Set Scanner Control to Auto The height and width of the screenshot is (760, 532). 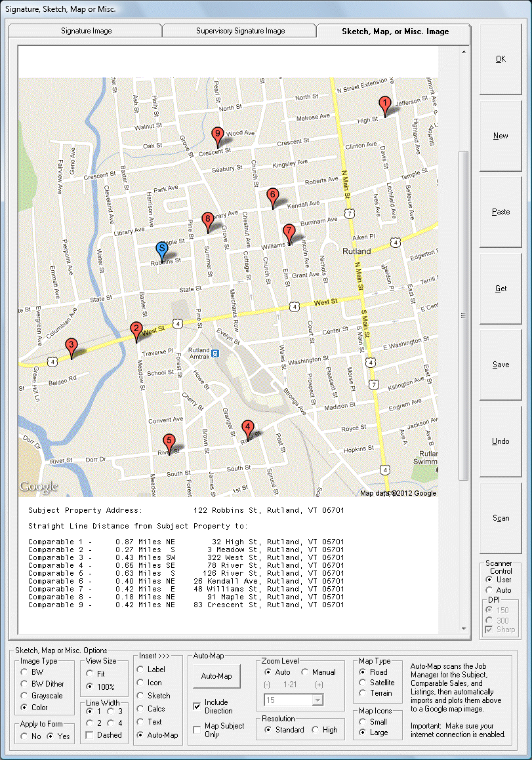tap(499, 590)
